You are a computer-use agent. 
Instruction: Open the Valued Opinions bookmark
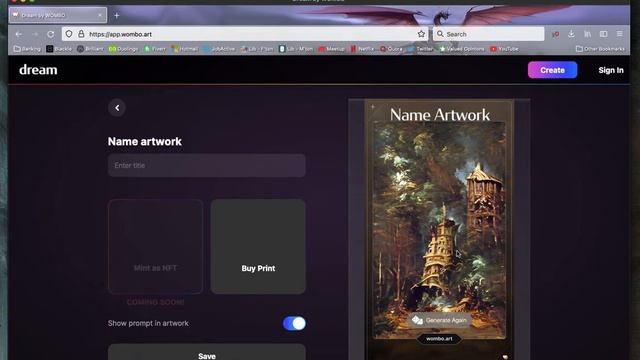click(x=462, y=49)
